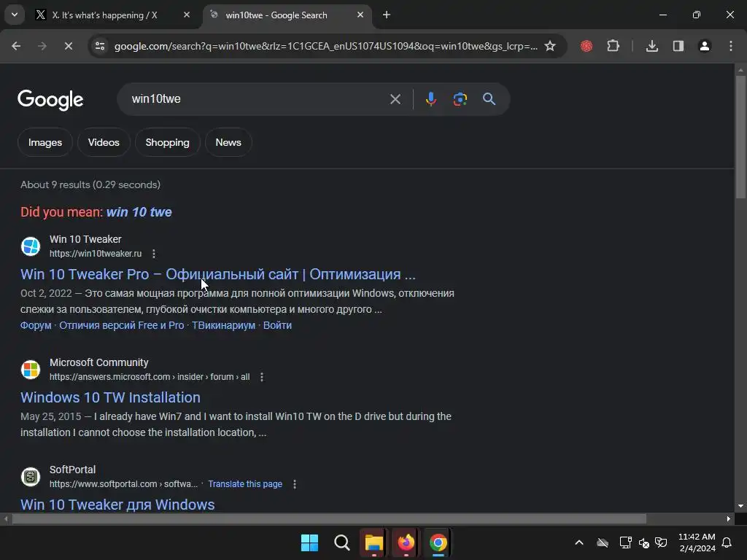Open the Extensions puzzle menu
Screen dimensions: 747x560
click(613, 46)
